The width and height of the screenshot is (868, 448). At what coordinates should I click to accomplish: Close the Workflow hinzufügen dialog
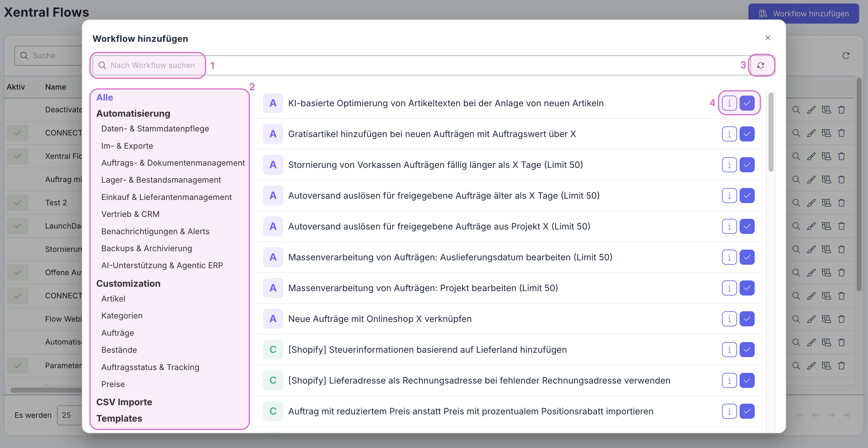pyautogui.click(x=768, y=38)
